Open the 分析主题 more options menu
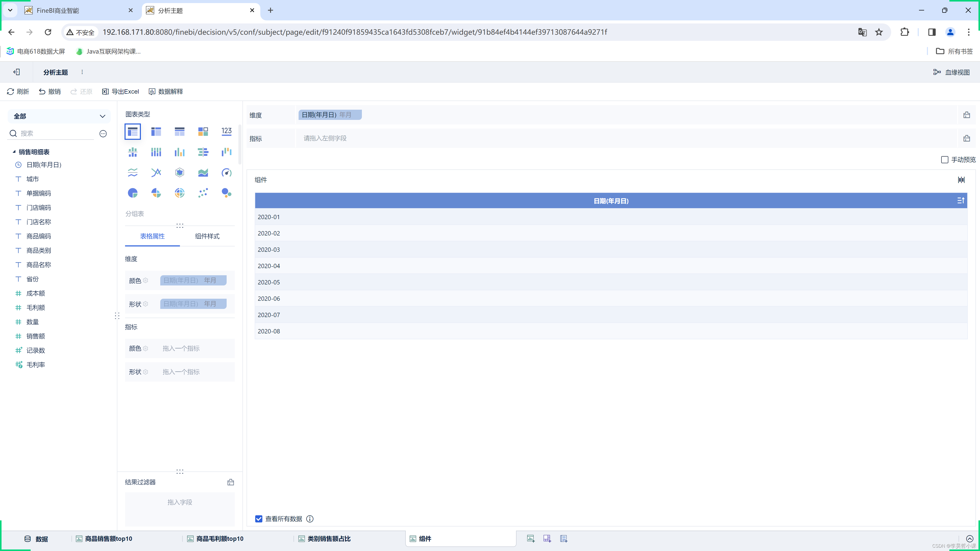 coord(82,72)
